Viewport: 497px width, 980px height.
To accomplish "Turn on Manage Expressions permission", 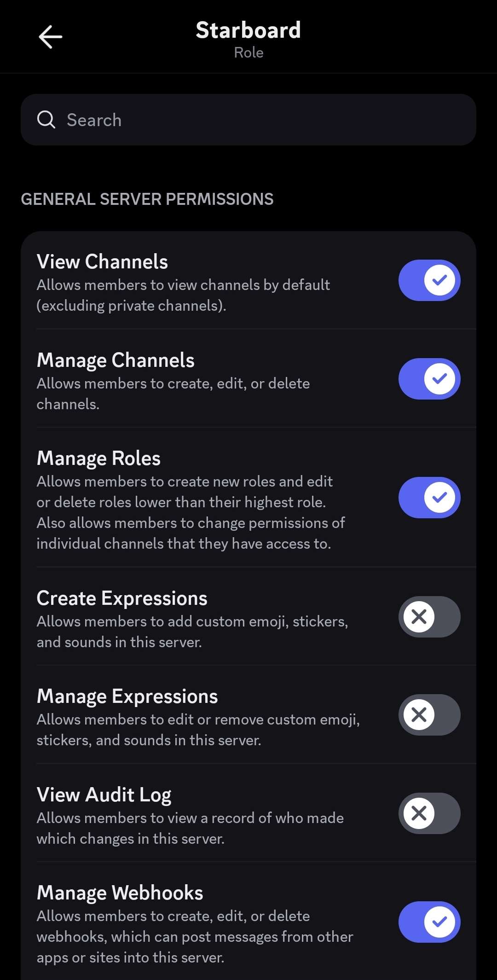I will coord(429,715).
